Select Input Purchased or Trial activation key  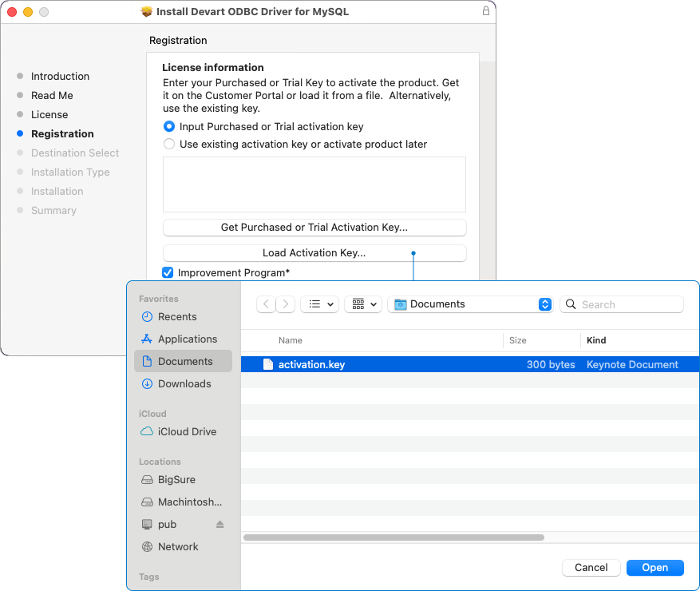coord(168,126)
